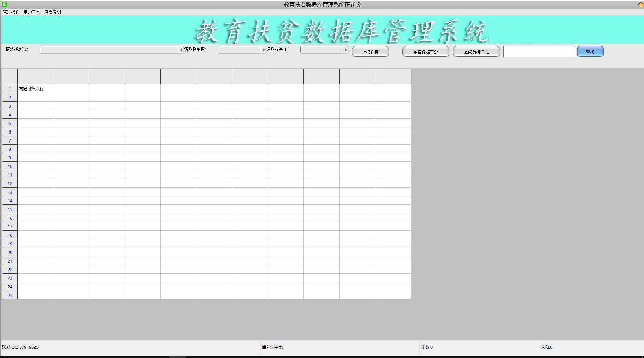Click the 请选择学校 label
This screenshot has width=644, height=358.
point(278,49)
